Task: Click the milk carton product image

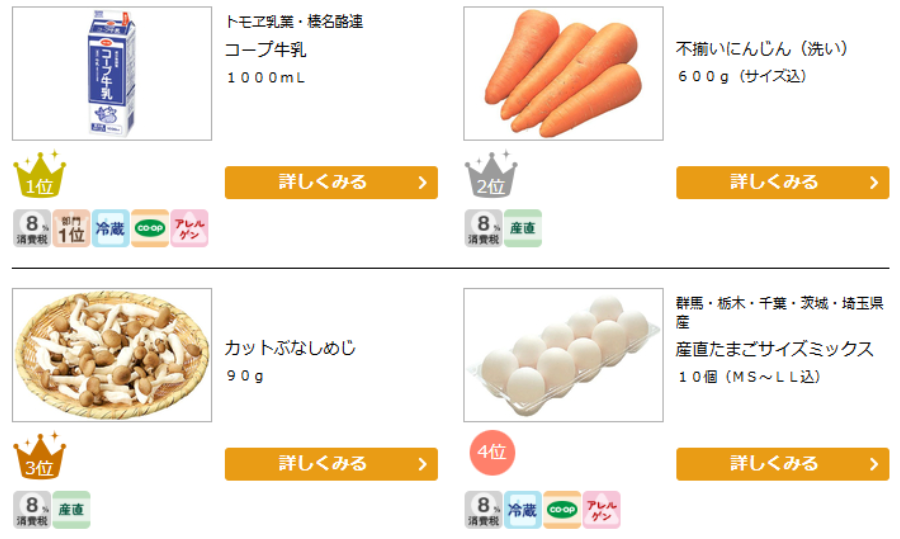Action: [112, 73]
